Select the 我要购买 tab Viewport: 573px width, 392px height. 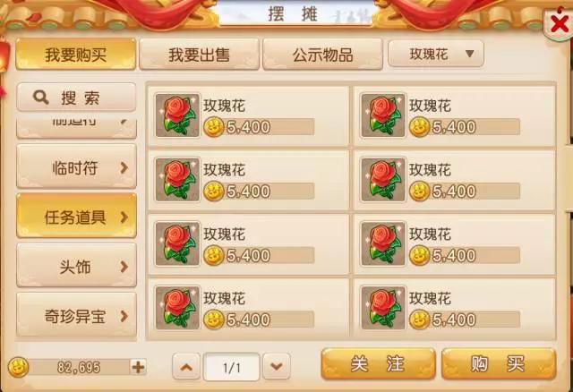75,54
